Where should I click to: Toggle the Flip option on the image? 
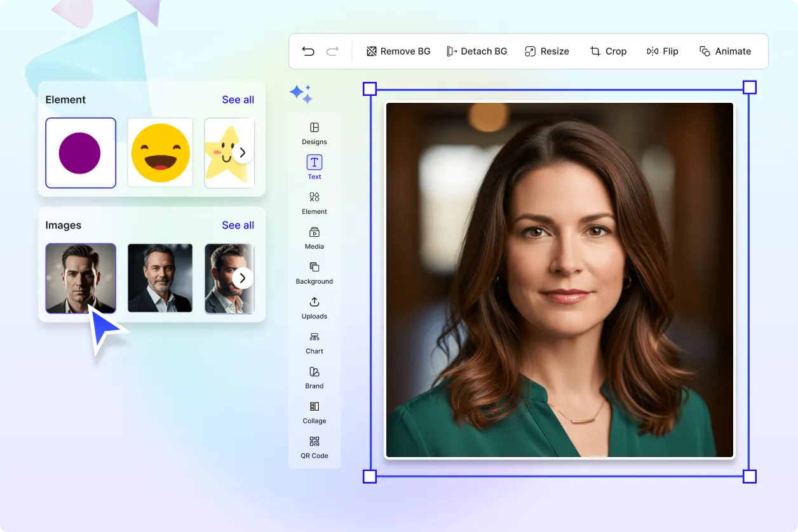tap(662, 51)
